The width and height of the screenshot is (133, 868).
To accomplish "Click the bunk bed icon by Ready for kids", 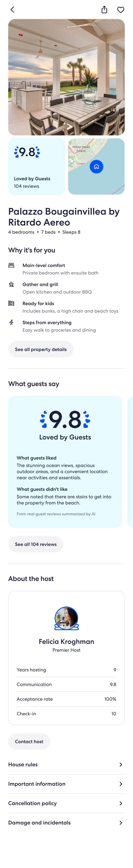I will pos(11,303).
